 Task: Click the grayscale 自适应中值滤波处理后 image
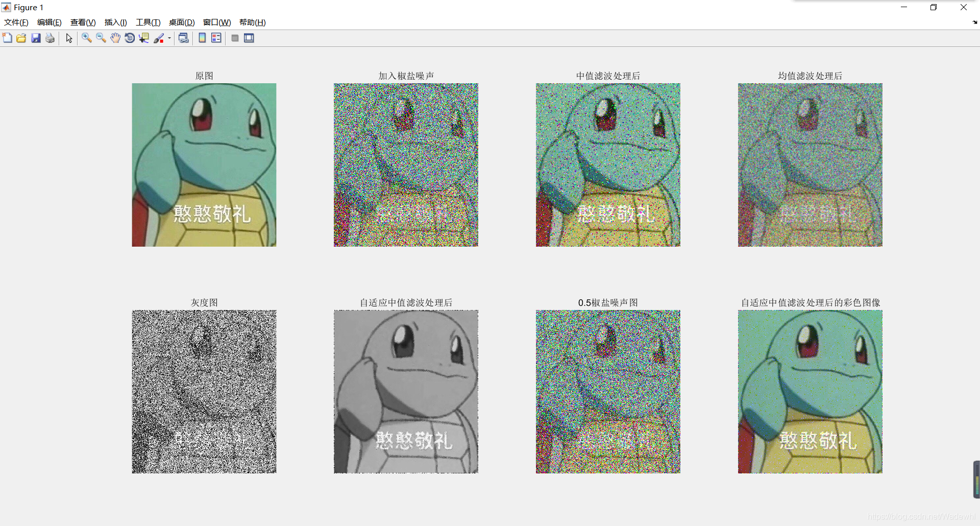406,392
